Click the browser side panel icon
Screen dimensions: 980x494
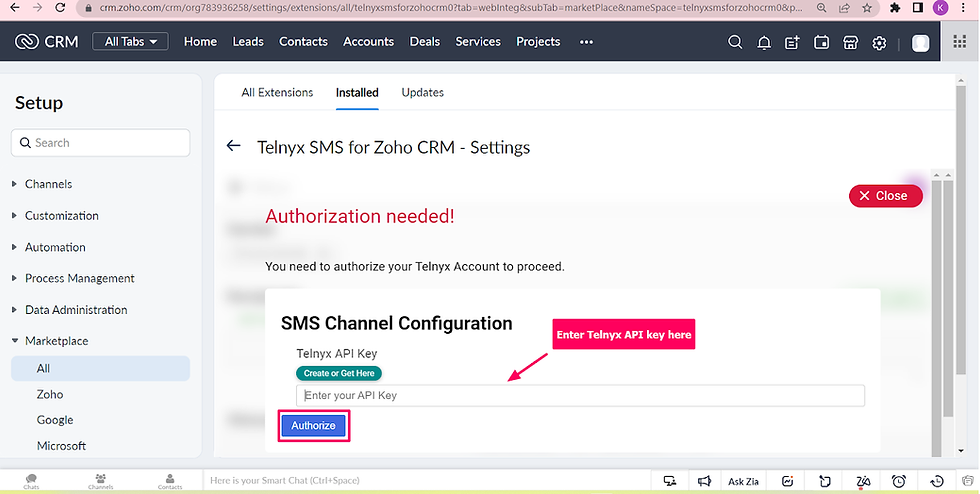coord(918,8)
